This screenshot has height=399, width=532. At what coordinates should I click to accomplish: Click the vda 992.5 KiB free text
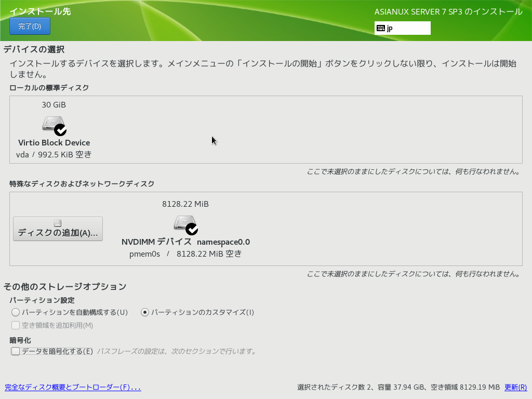pos(54,154)
